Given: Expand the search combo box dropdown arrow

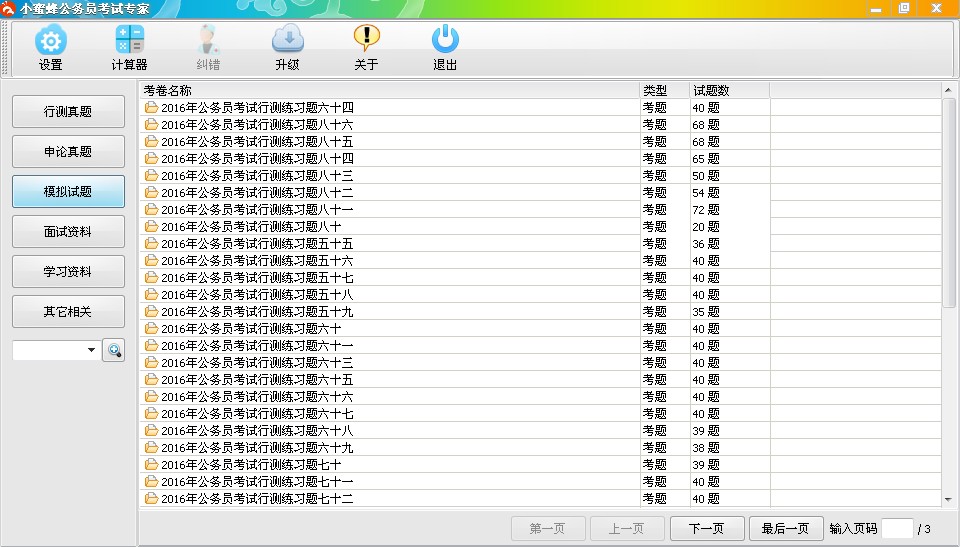Looking at the screenshot, I should pos(91,350).
